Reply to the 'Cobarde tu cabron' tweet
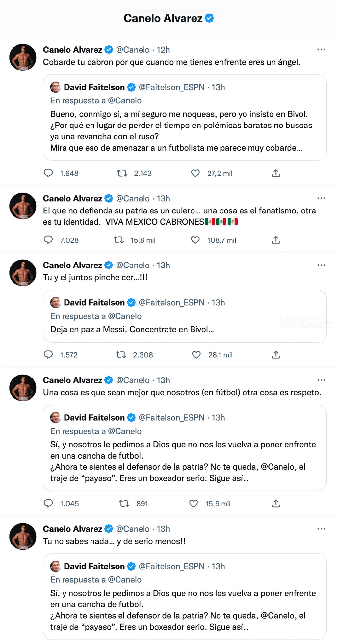The height and width of the screenshot is (644, 337). [48, 173]
